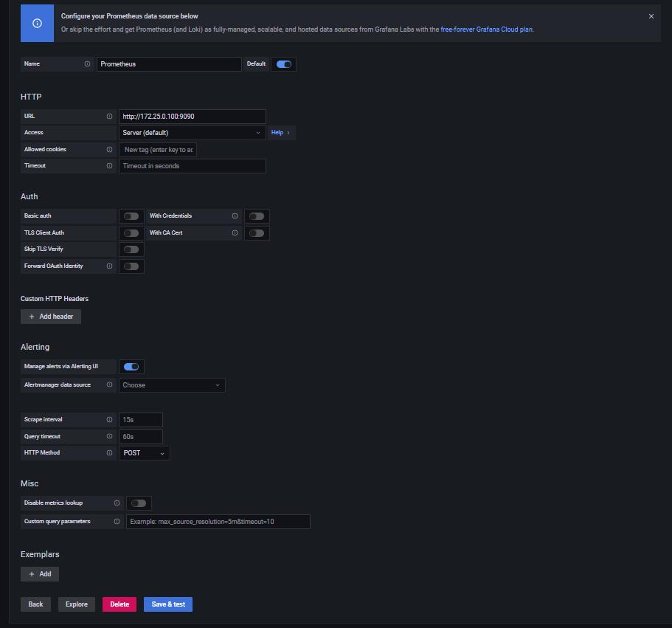Click the Query timeout input field

click(141, 436)
